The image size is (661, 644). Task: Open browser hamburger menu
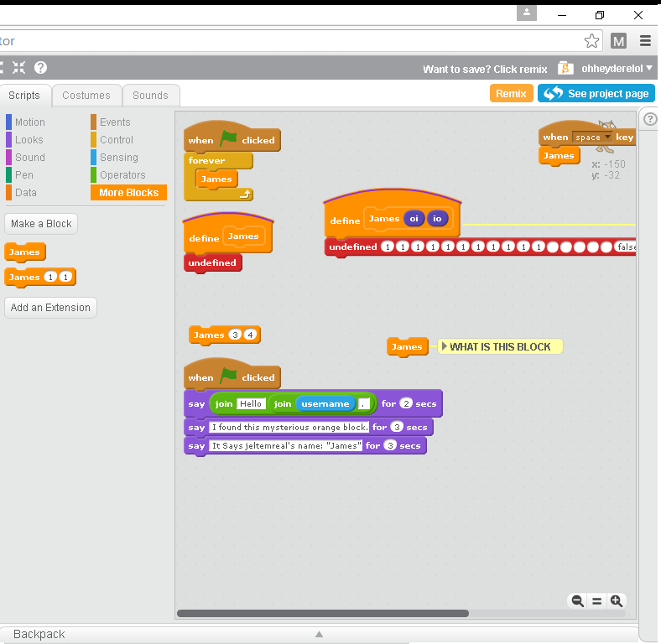pos(645,41)
